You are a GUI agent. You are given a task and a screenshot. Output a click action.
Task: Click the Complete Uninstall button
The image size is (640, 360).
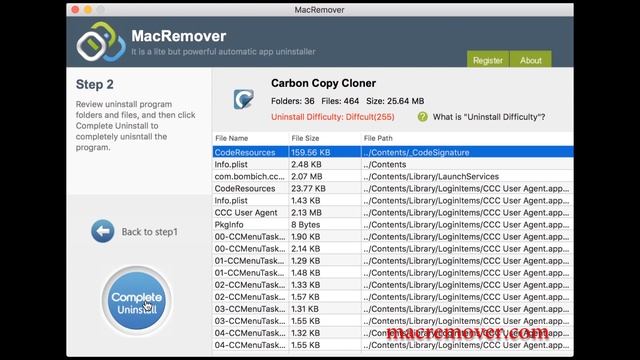tap(137, 301)
